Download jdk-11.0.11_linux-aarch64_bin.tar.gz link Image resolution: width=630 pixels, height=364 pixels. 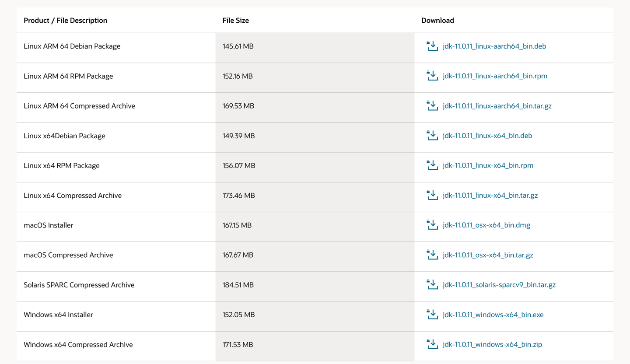click(x=497, y=106)
